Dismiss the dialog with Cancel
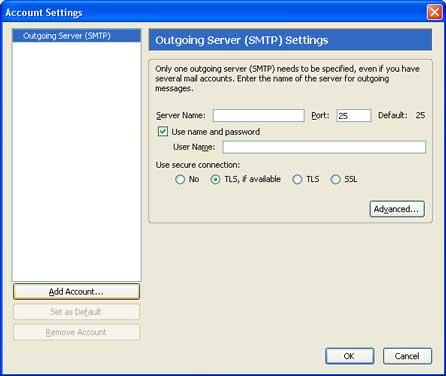Viewport: 446px width, 376px height. 407,356
